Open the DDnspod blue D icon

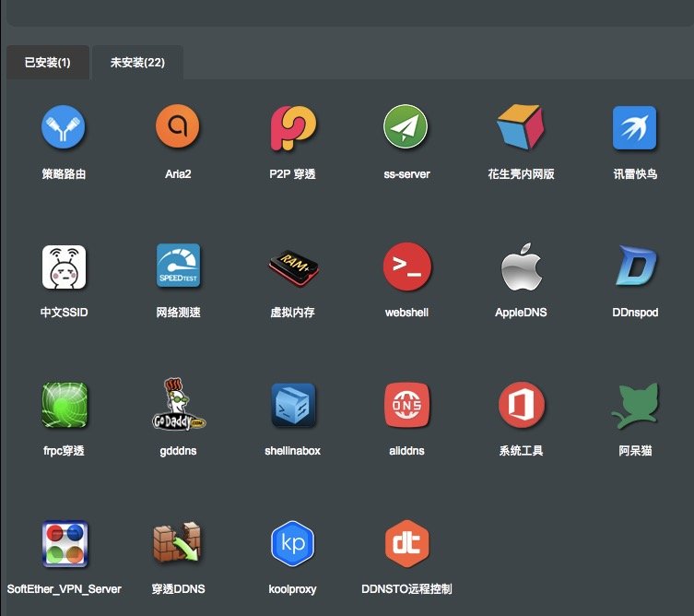coord(637,266)
